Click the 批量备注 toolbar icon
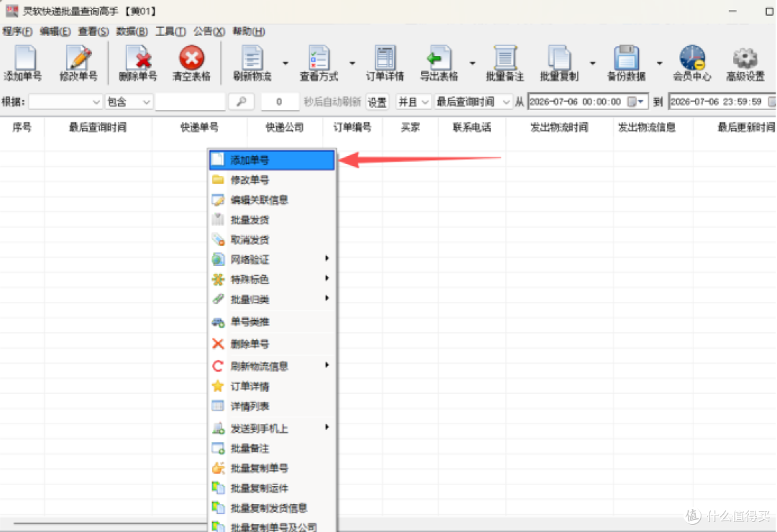 (504, 63)
